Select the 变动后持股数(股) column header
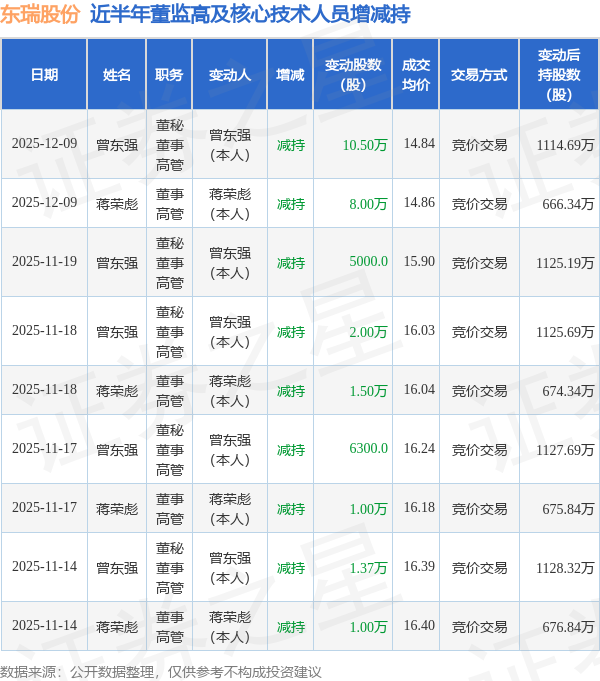Viewport: 600px width, 681px height. click(x=559, y=75)
